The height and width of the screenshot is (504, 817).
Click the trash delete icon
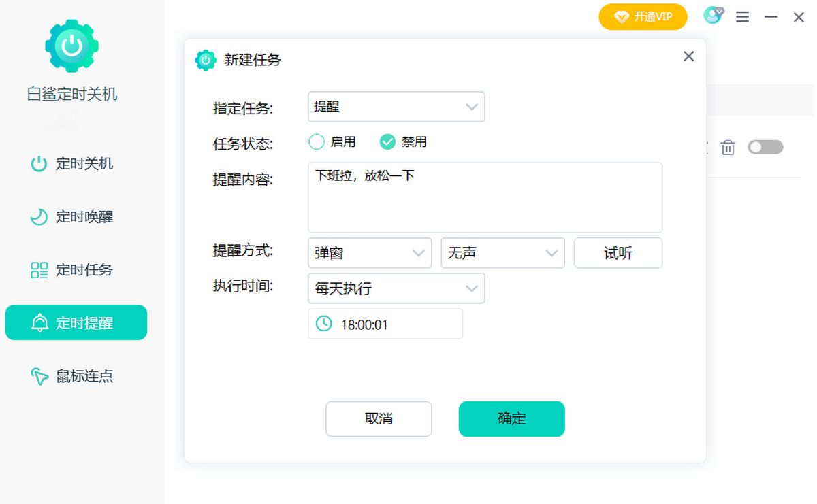pos(728,148)
